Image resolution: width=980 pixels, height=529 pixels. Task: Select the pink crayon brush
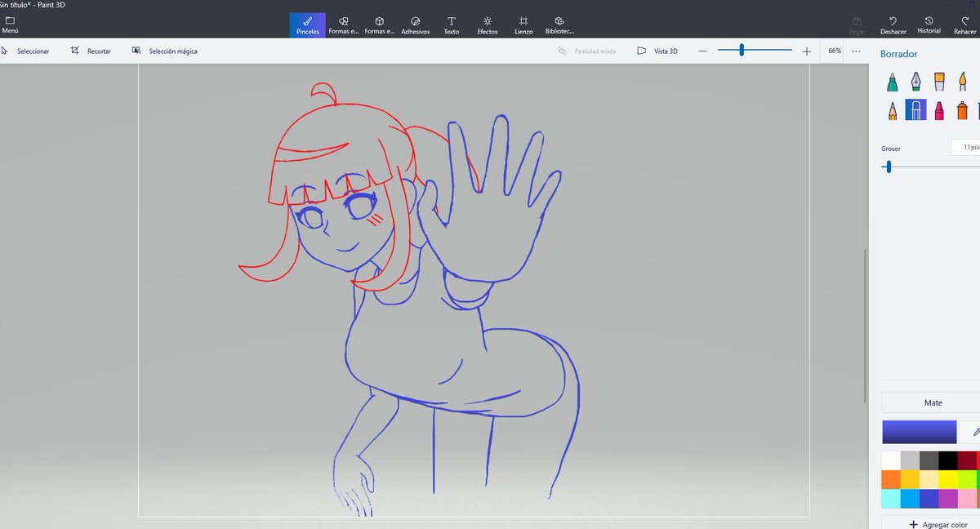939,110
